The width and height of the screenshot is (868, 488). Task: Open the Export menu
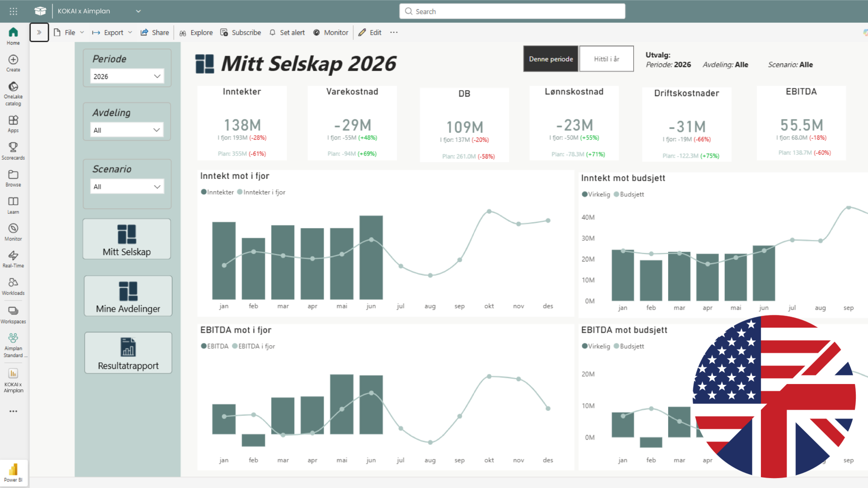[x=112, y=33]
